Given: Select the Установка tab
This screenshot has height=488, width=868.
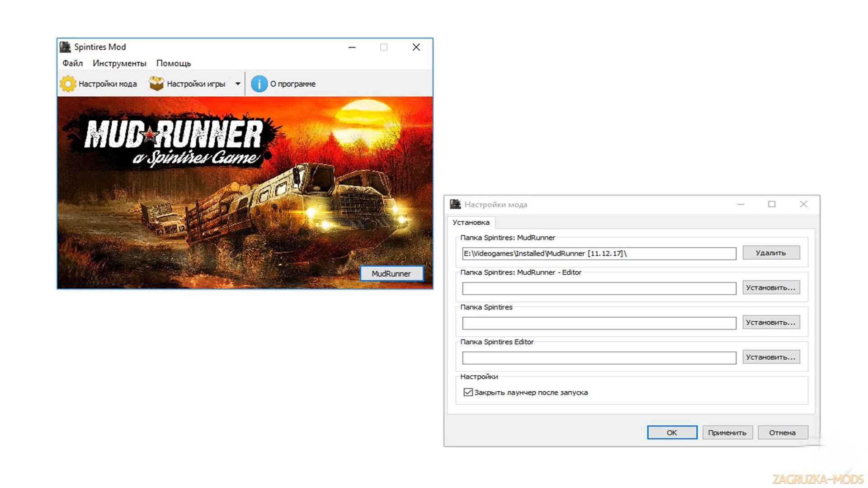Looking at the screenshot, I should tap(471, 222).
